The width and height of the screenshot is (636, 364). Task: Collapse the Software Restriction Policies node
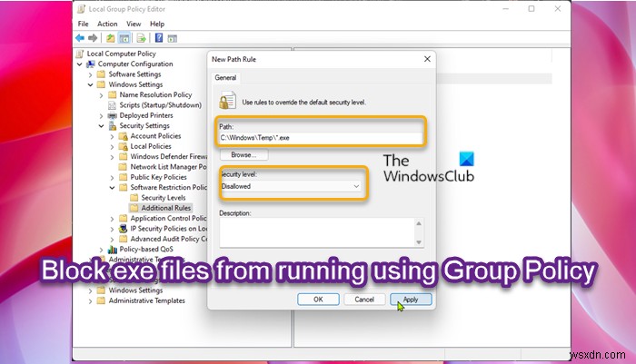tap(112, 188)
